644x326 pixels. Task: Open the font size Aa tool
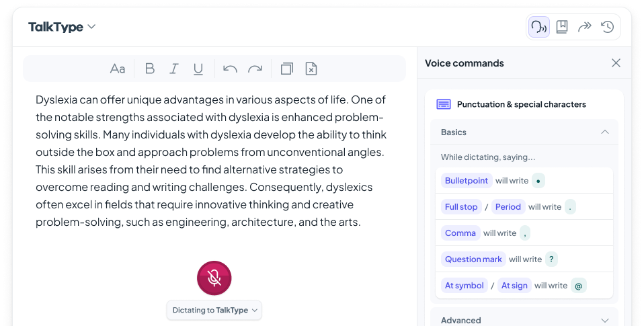pos(118,69)
